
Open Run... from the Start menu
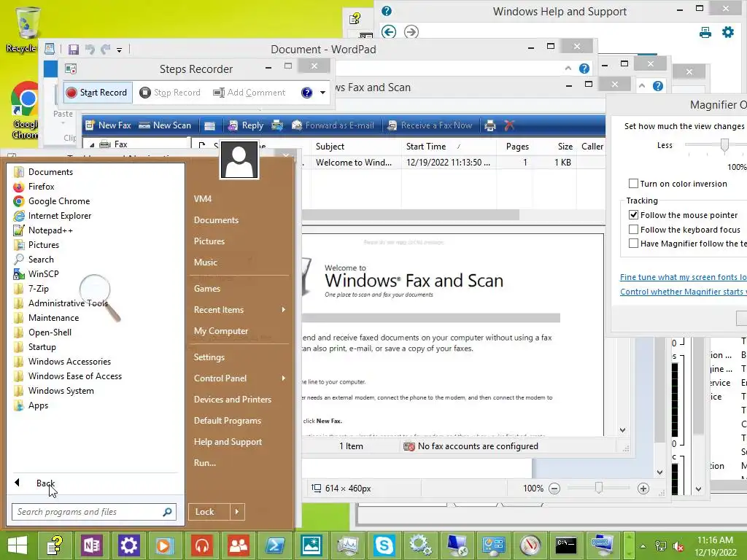point(205,463)
